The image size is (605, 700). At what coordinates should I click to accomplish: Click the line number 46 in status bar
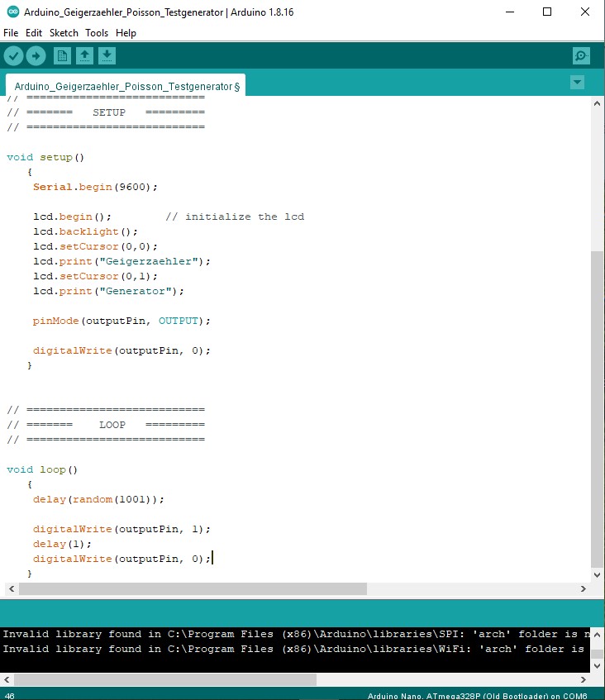9,696
